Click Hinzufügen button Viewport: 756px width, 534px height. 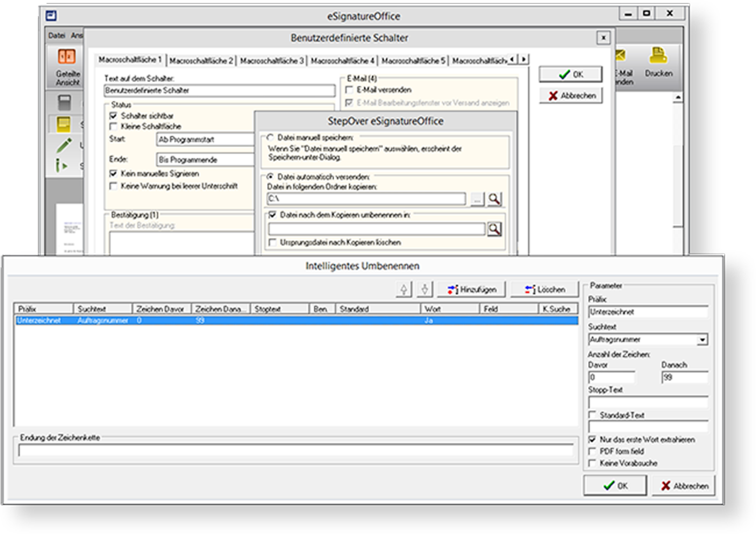[471, 289]
